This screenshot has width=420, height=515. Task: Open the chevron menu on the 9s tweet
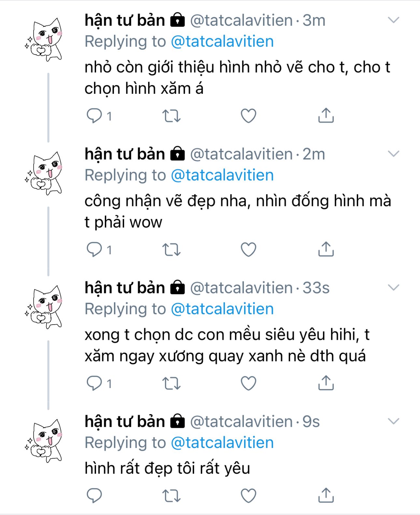tap(394, 422)
